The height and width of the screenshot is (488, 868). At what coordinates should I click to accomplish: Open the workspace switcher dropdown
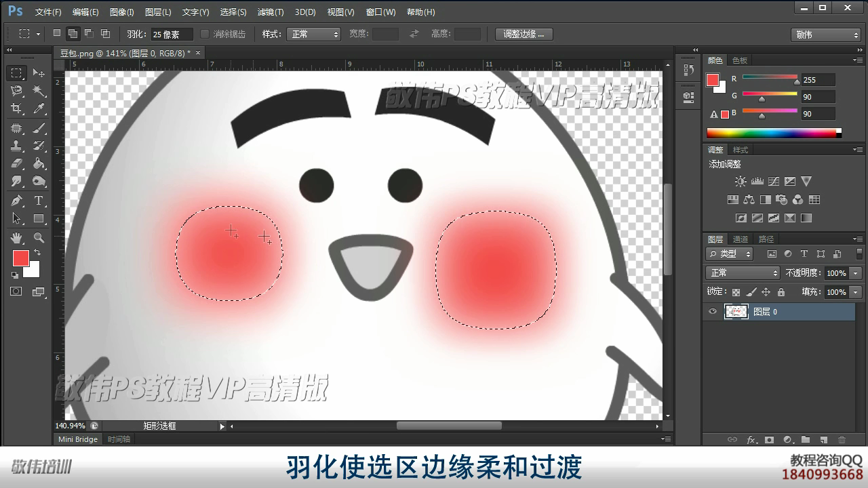826,35
